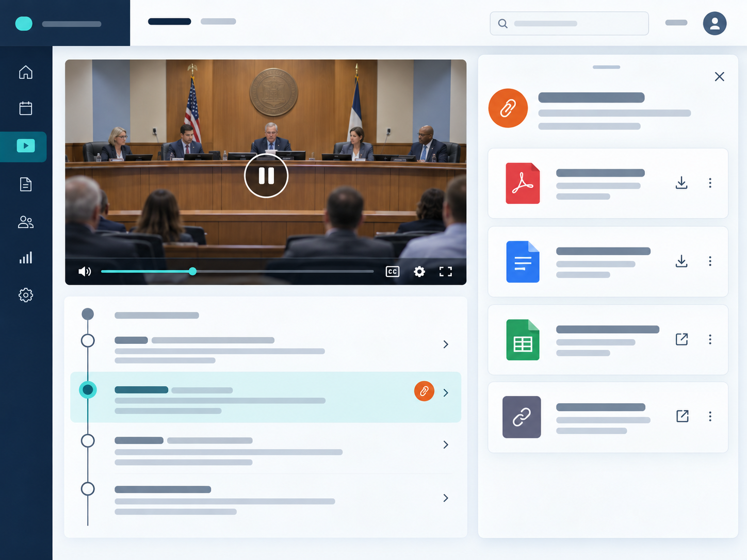The width and height of the screenshot is (747, 560).
Task: Download the PDF attachment
Action: 681,183
